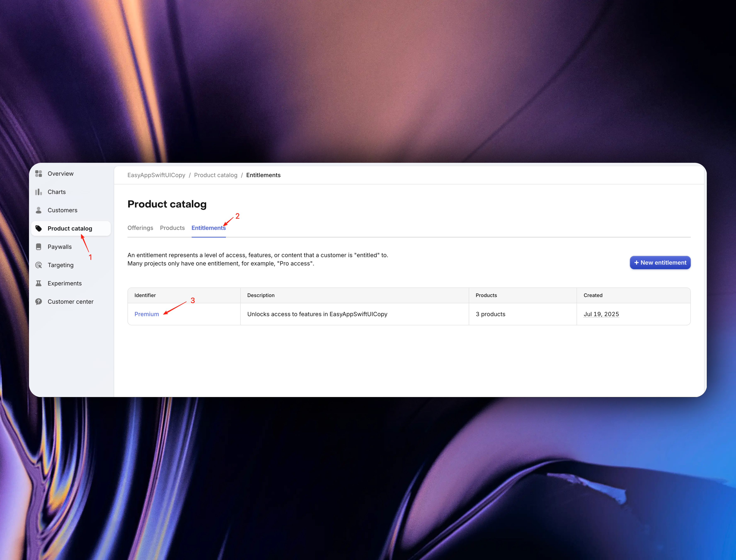Select the Experiments flask icon
Viewport: 736px width, 560px height.
(39, 283)
